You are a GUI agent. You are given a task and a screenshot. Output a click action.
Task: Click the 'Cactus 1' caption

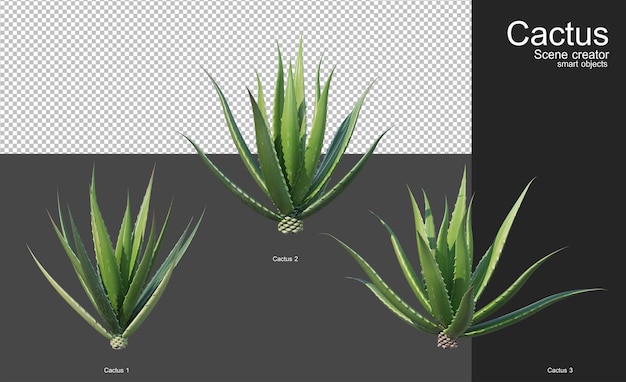coord(117,370)
